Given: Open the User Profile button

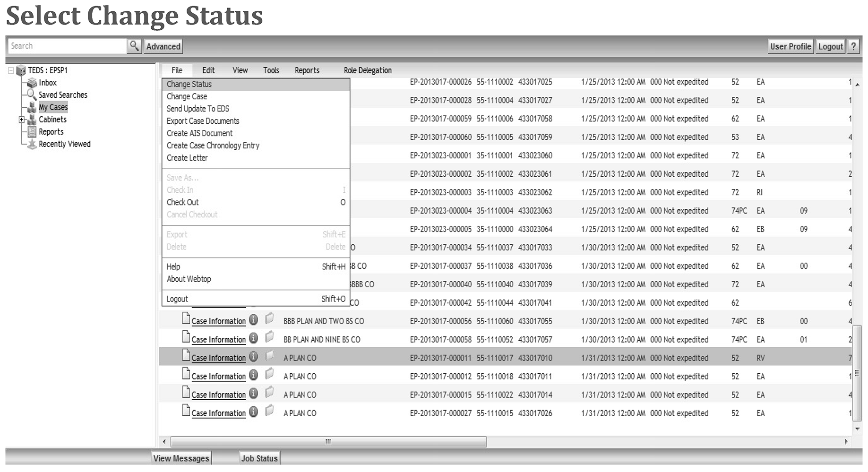Looking at the screenshot, I should [x=790, y=46].
